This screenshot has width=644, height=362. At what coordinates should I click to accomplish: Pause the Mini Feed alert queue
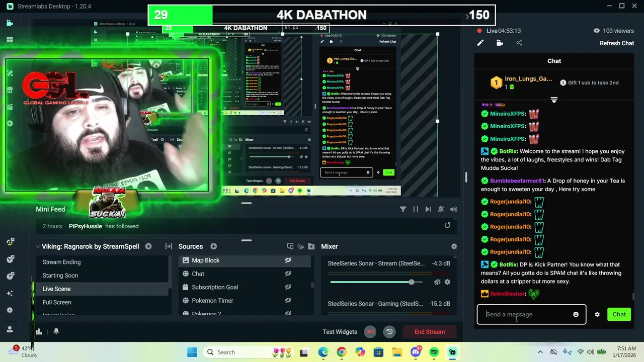(416, 209)
